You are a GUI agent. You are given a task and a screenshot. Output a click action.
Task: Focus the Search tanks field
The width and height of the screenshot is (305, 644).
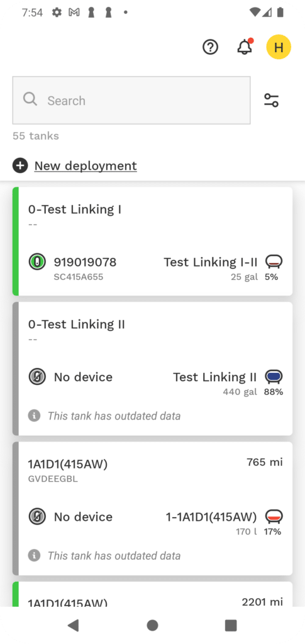pyautogui.click(x=131, y=100)
